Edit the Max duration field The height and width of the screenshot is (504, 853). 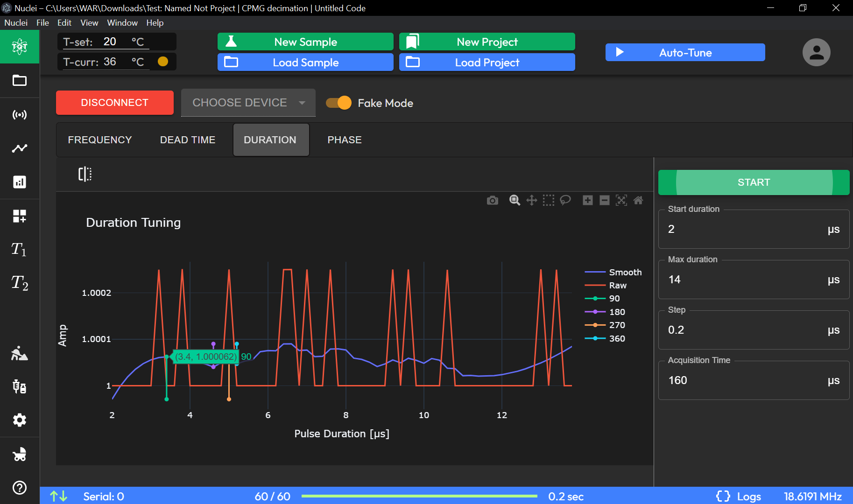[754, 280]
